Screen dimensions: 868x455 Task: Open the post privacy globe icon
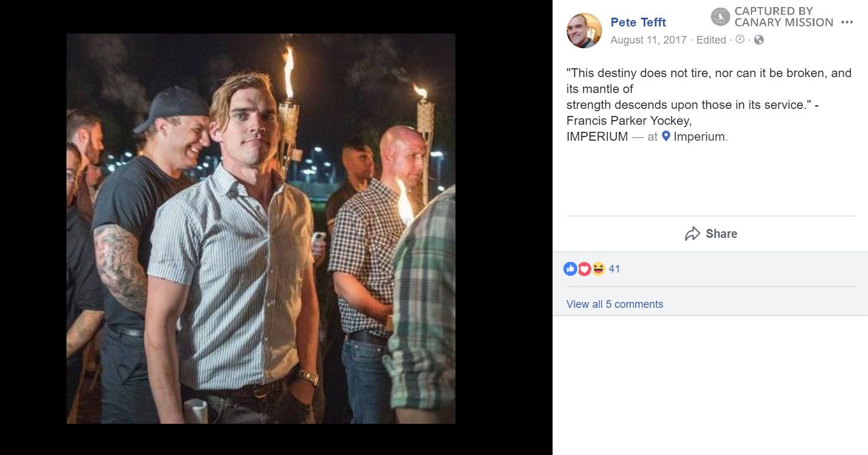pyautogui.click(x=759, y=40)
